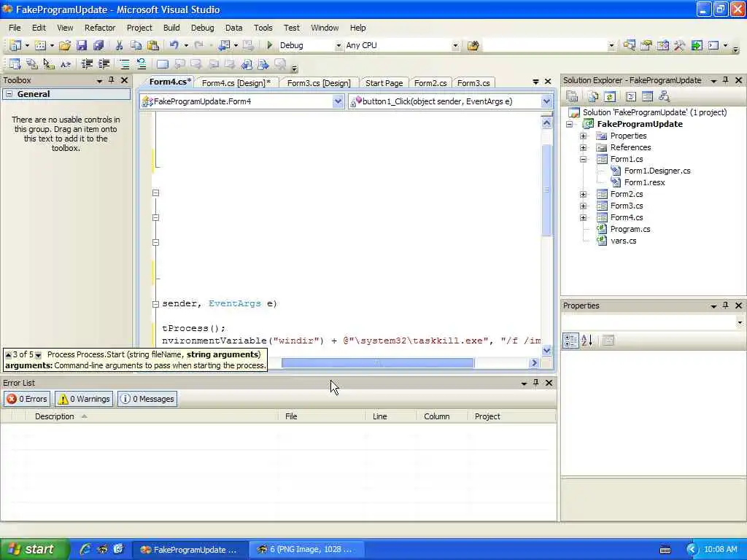747x560 pixels.
Task: Click the vertical scrollbar thumb in code editor
Action: point(547,190)
